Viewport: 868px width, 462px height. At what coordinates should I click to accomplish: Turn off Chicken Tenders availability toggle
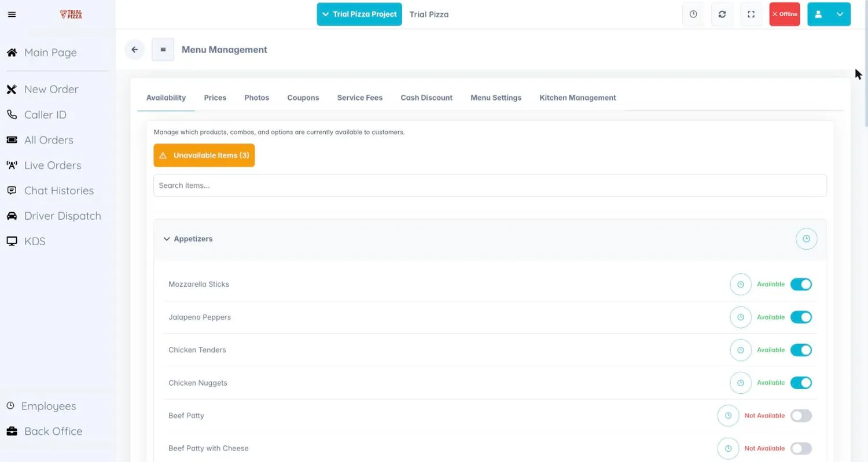pos(801,350)
